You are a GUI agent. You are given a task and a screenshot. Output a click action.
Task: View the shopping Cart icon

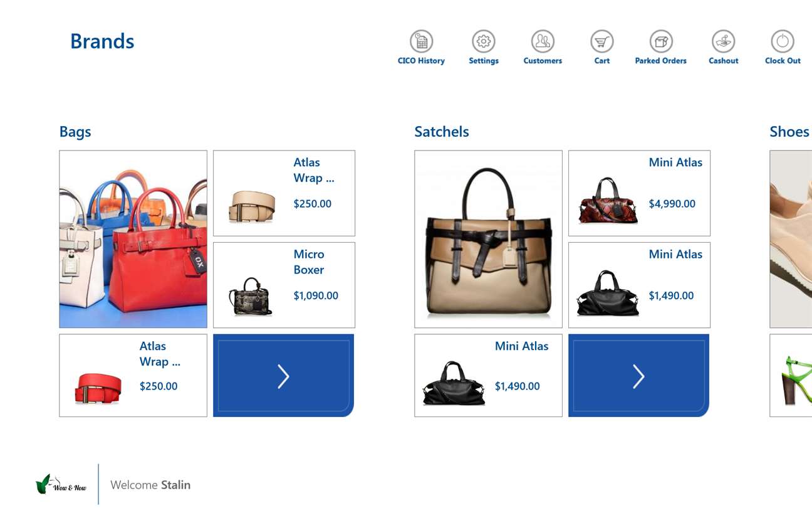click(602, 41)
